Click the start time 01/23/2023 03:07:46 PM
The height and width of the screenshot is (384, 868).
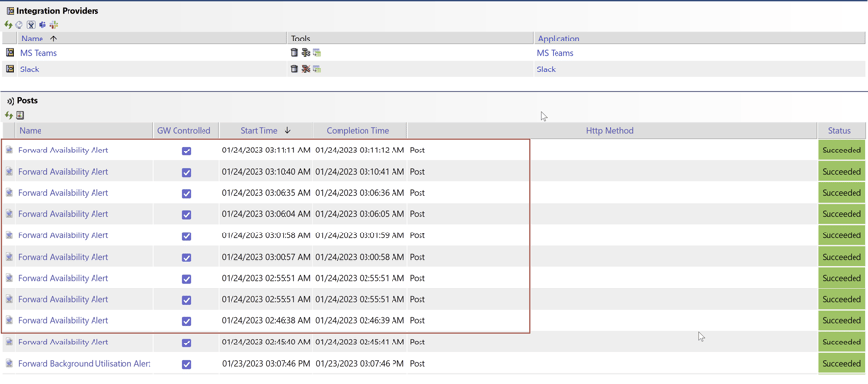[267, 364]
